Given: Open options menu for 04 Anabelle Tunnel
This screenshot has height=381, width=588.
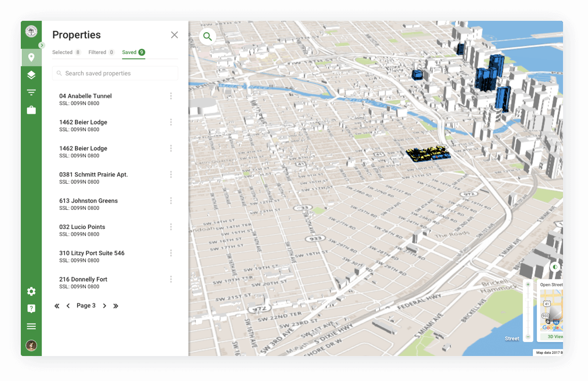Looking at the screenshot, I should coord(171,96).
